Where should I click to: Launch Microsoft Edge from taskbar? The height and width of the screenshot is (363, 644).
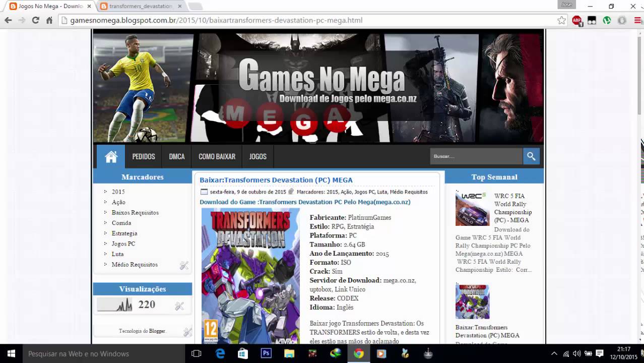[220, 353]
